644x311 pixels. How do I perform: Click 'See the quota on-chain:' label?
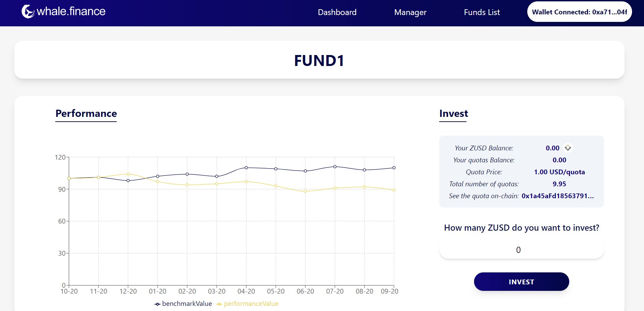click(484, 196)
